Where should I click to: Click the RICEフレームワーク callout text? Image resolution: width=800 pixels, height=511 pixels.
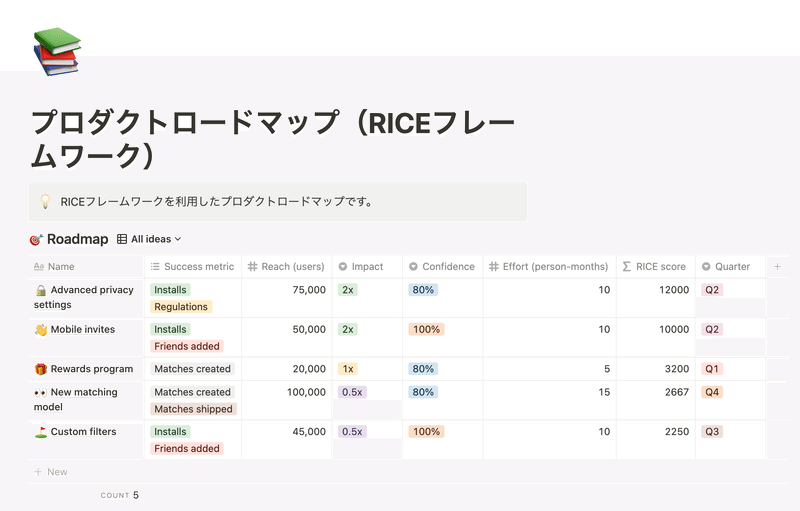tap(217, 201)
